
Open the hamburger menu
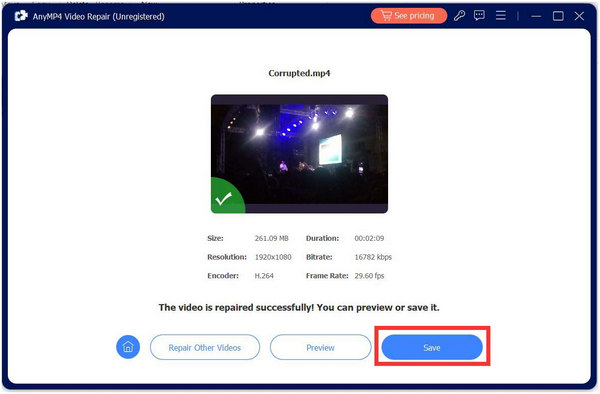[x=501, y=16]
